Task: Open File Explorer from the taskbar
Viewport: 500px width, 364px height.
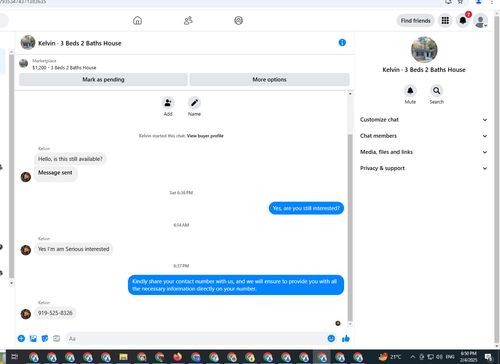Action: (124, 357)
